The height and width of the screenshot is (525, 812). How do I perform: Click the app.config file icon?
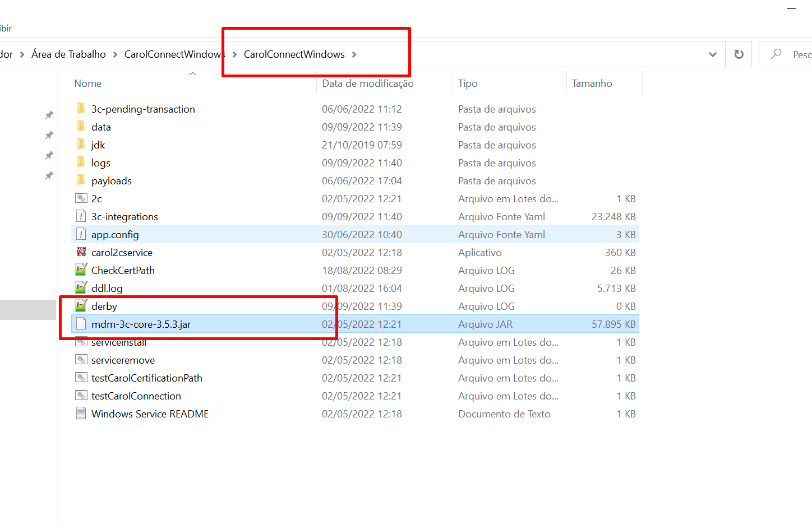81,234
